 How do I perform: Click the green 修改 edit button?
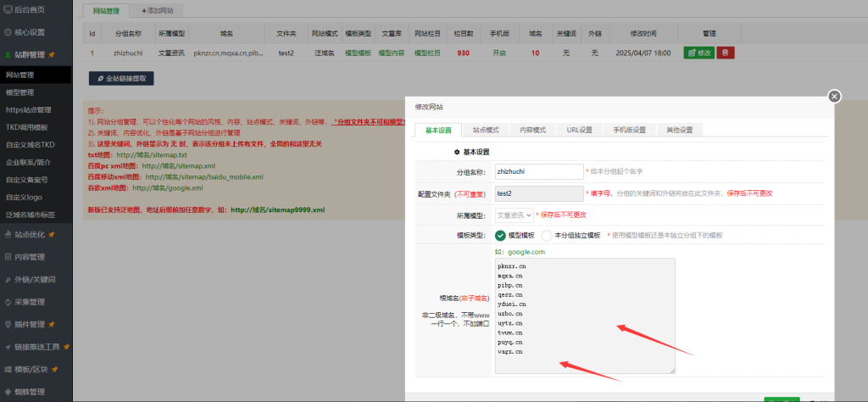(x=698, y=53)
